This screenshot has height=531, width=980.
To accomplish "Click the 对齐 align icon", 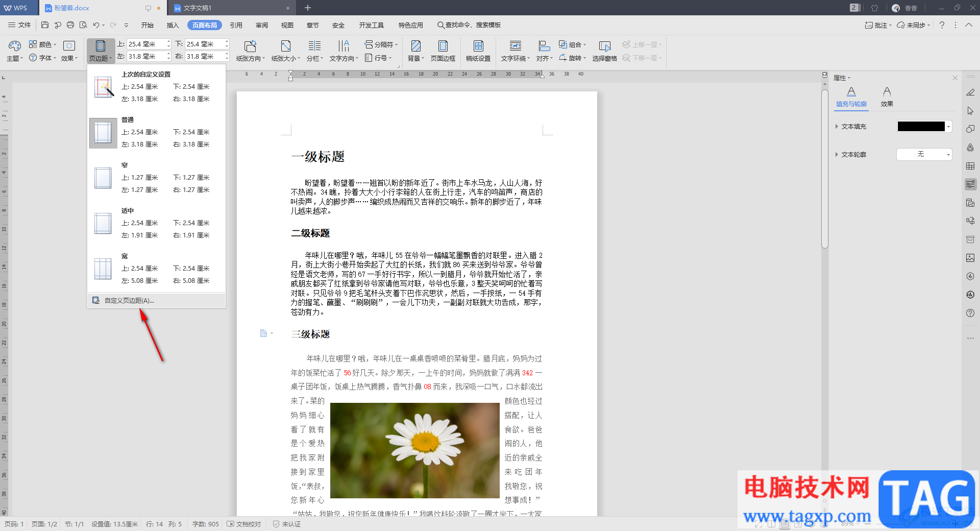I will click(x=544, y=46).
